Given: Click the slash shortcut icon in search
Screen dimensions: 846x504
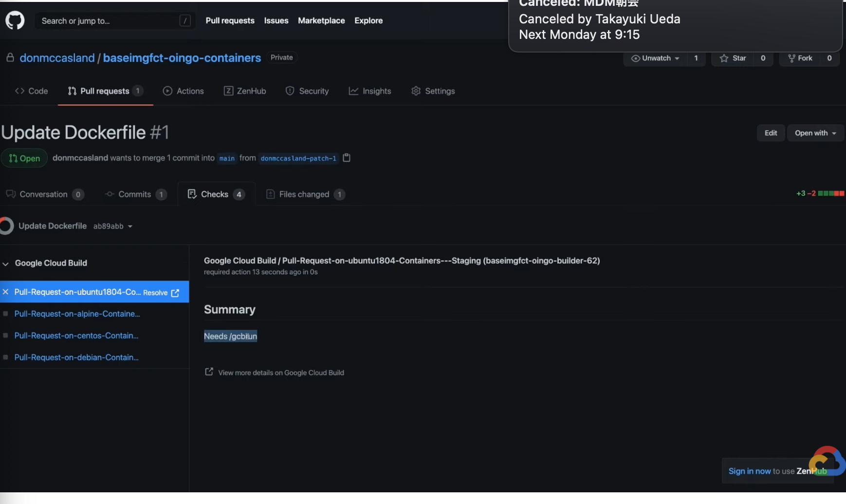Looking at the screenshot, I should point(185,20).
